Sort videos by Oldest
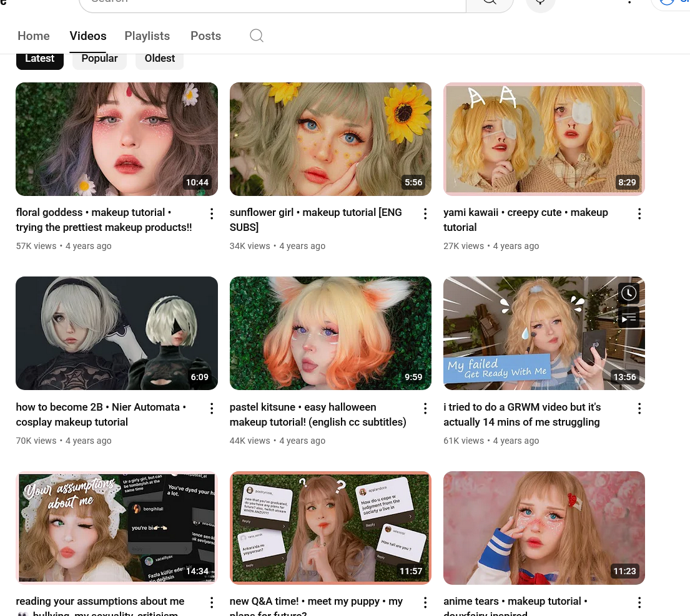The width and height of the screenshot is (690, 616). [x=159, y=59]
